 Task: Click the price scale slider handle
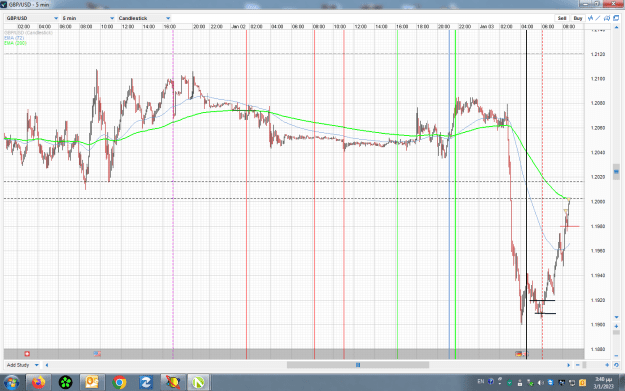coord(616,172)
